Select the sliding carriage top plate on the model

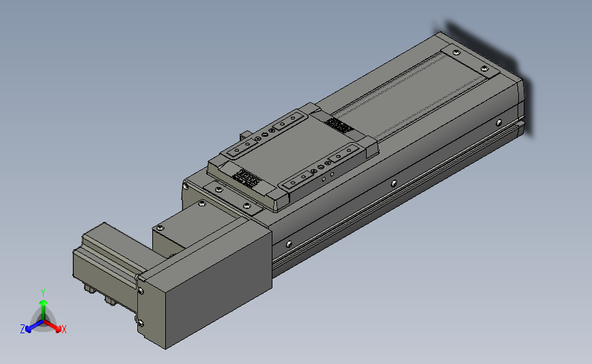pyautogui.click(x=293, y=158)
